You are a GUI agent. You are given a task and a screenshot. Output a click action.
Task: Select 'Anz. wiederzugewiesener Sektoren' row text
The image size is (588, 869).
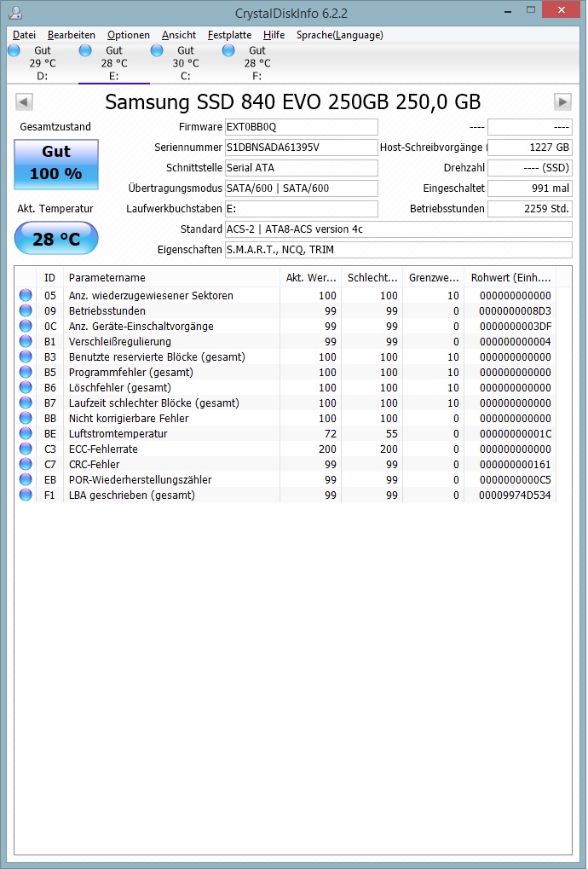tap(151, 295)
